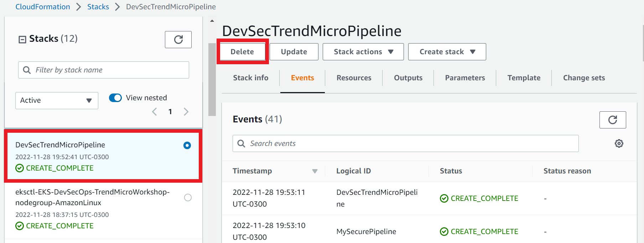Click the status icon of eksctl nodegroup stack
This screenshot has height=243, width=644.
coord(20,226)
